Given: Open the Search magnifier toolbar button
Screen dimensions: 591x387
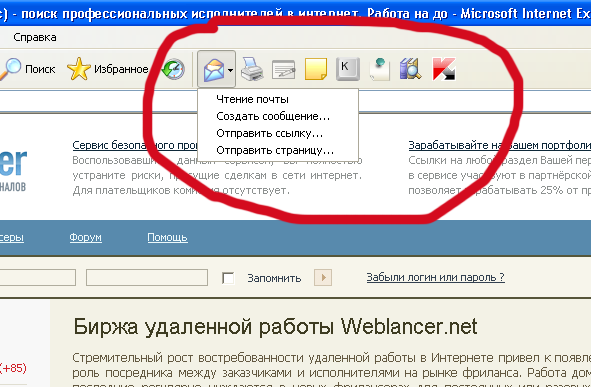Looking at the screenshot, I should (x=27, y=69).
